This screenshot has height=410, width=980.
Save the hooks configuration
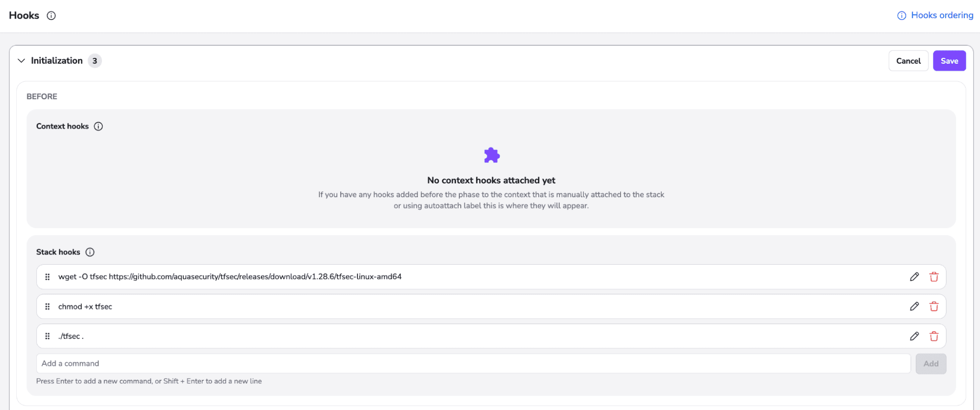949,60
